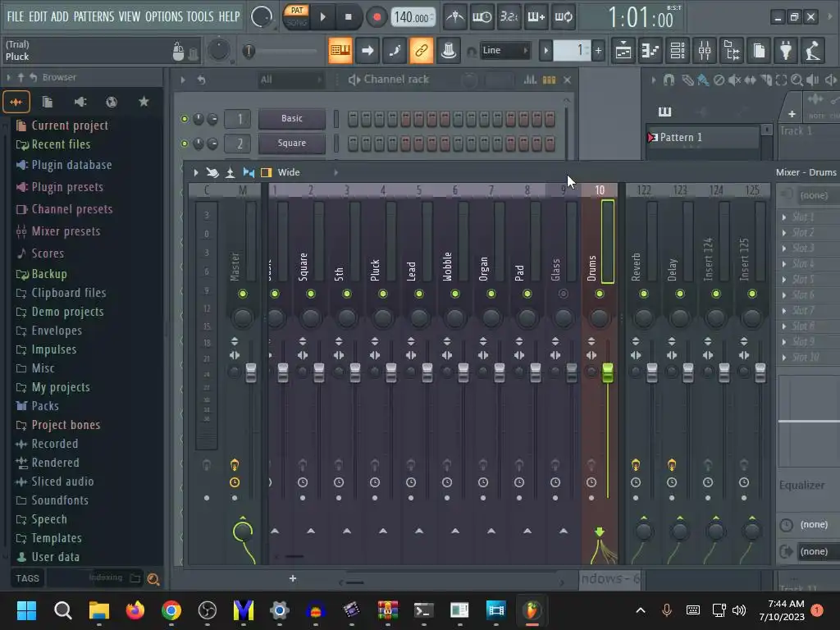Click the Square channel button
Image resolution: width=840 pixels, height=630 pixels.
[x=291, y=143]
